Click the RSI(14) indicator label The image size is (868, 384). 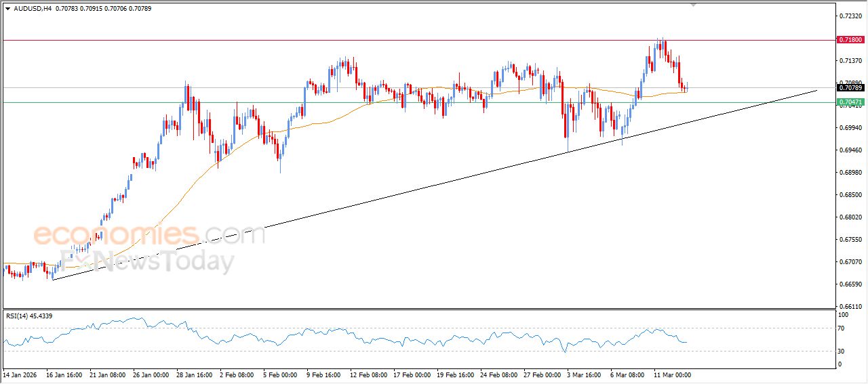39,316
